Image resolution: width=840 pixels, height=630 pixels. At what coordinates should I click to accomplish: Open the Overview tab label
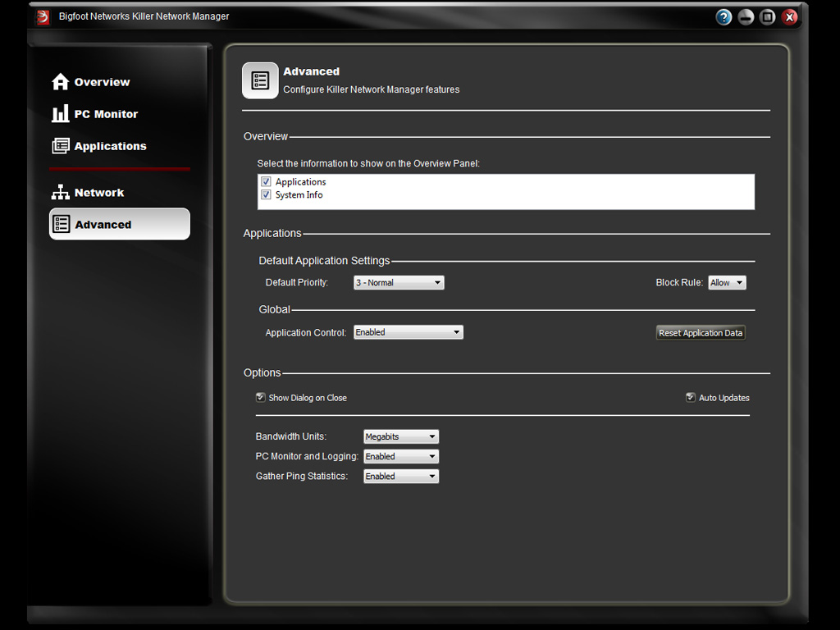102,82
